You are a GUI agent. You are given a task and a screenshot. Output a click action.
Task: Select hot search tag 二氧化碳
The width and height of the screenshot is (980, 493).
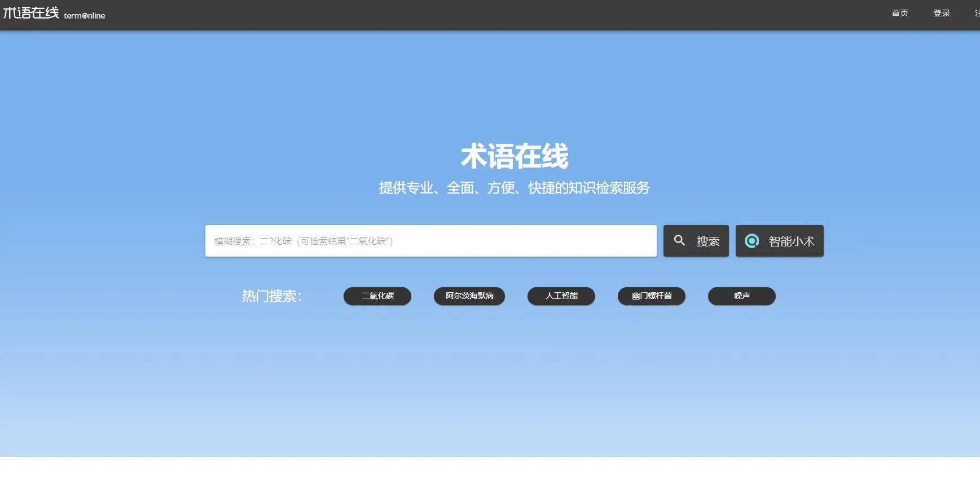(377, 296)
